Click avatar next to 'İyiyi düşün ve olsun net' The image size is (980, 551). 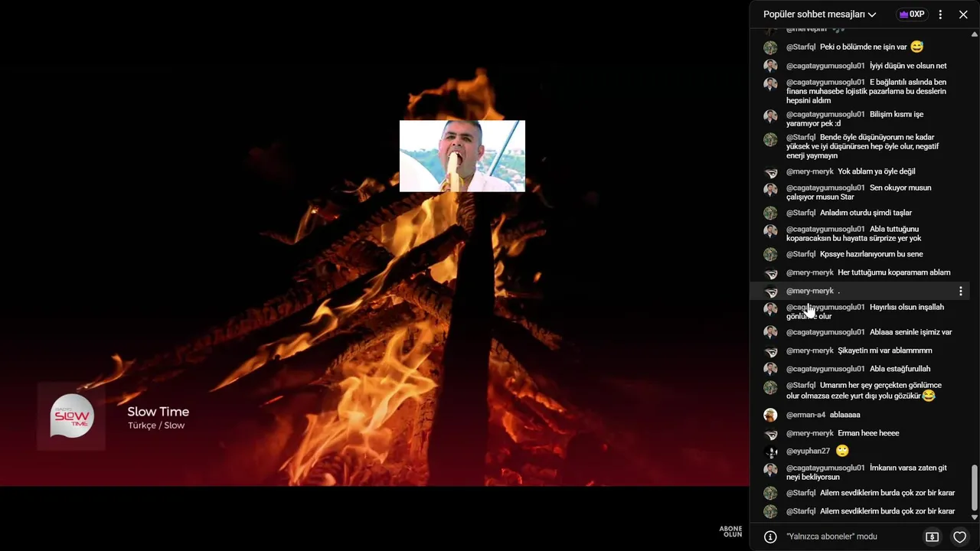tap(770, 66)
